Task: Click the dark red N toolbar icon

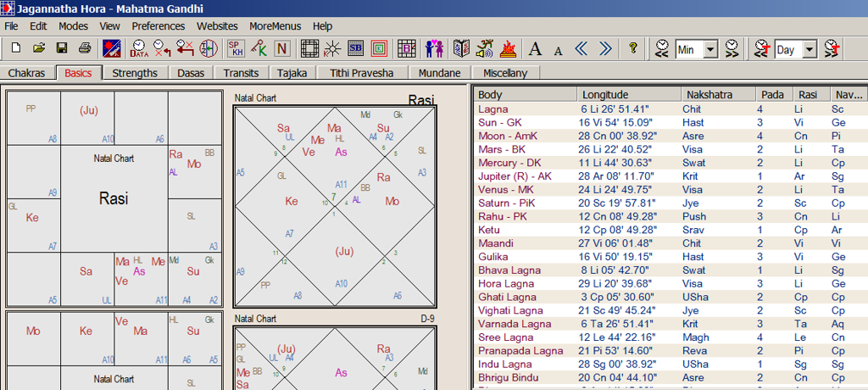Action: (x=281, y=49)
